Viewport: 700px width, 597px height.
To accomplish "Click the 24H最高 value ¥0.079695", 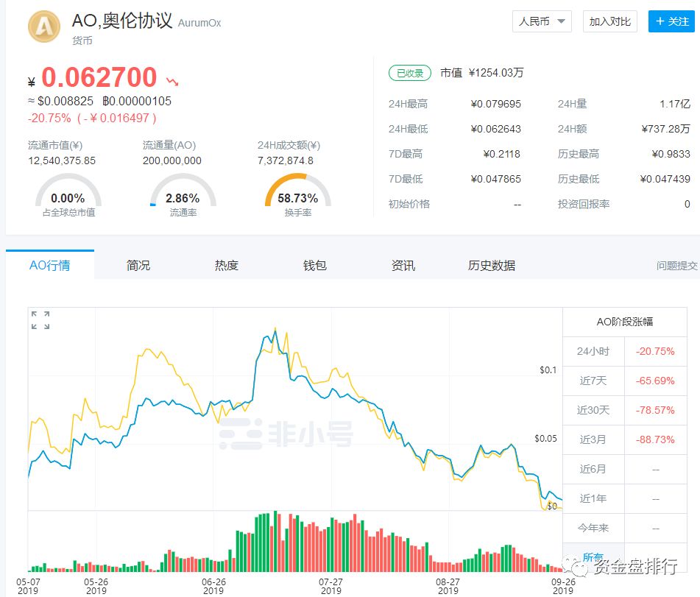I will click(x=495, y=104).
